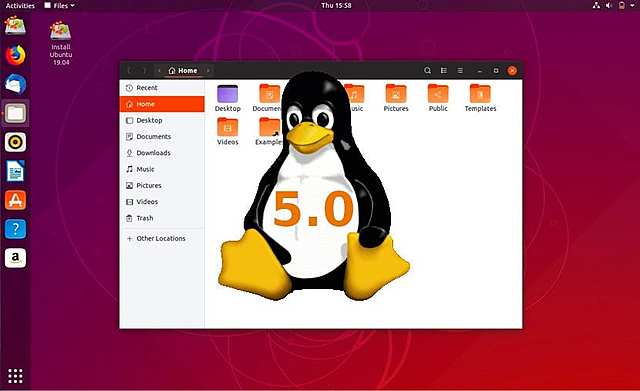
Task: Toggle list view in Files header
Action: coord(444,71)
